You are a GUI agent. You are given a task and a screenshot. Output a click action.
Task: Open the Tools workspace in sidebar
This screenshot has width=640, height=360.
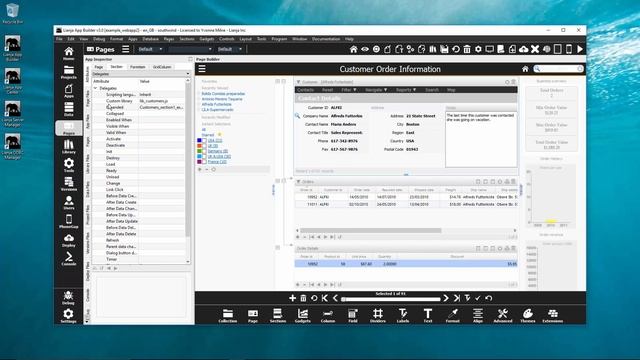click(69, 165)
